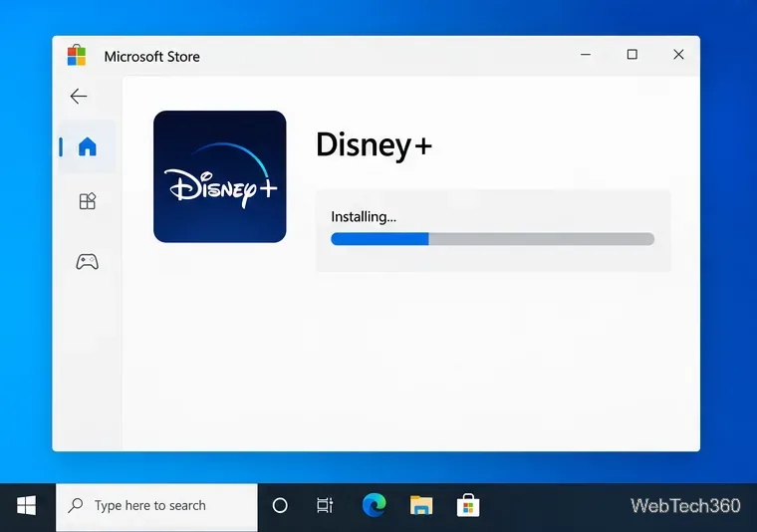Click the Installing progress bar
Viewport: 757px width, 532px height.
492,239
